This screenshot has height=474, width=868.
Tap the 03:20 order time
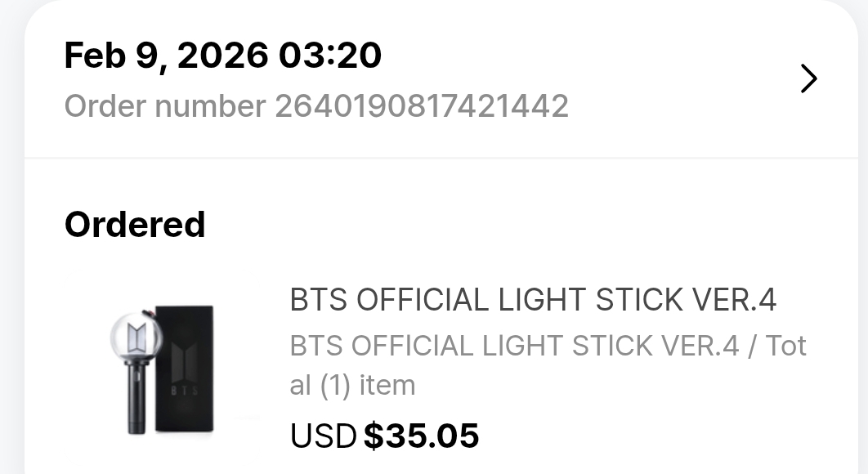point(330,56)
